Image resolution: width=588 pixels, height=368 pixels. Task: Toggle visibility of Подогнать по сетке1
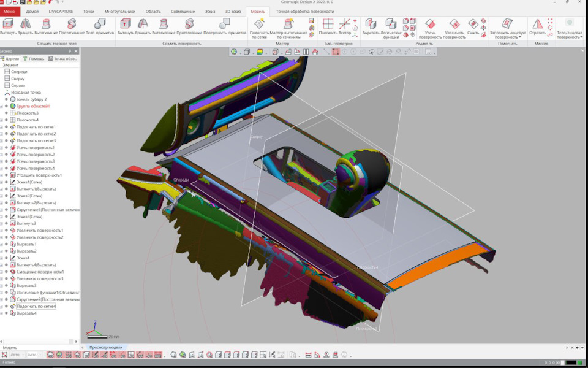(6, 127)
